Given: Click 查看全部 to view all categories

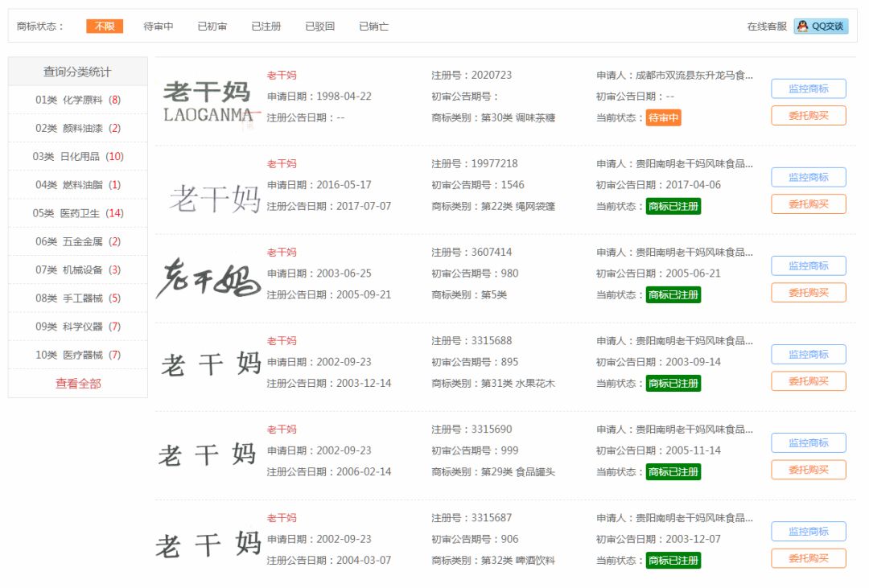Looking at the screenshot, I should [x=78, y=384].
